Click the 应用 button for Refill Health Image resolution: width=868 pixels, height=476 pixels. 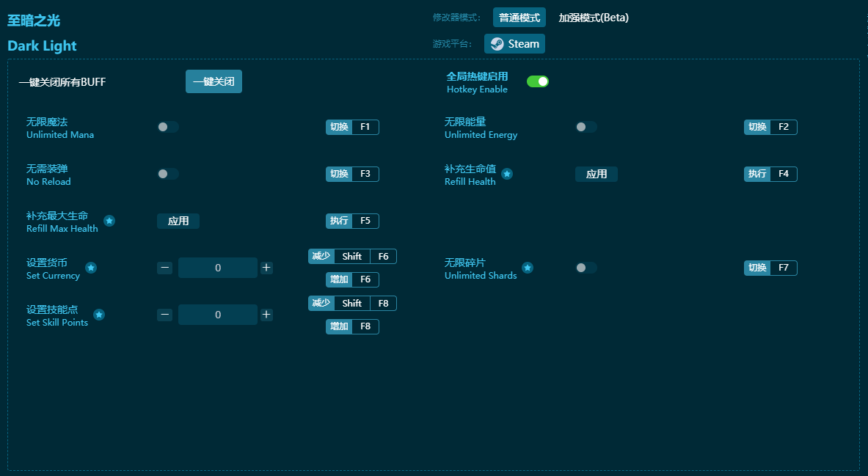tap(596, 174)
